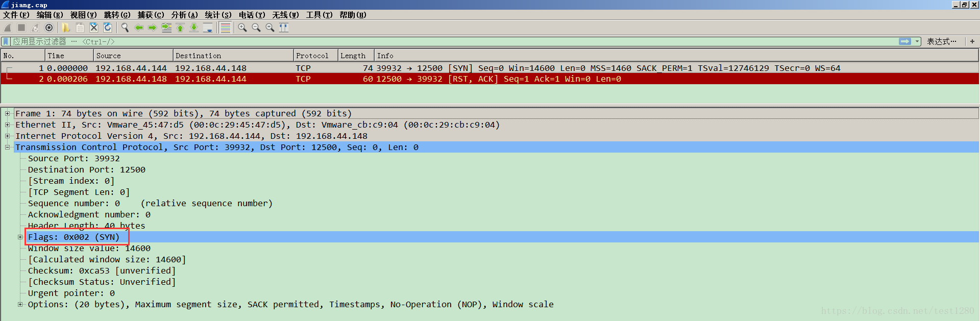Image resolution: width=980 pixels, height=321 pixels.
Task: Select the Destination Port: 12500 line
Action: 87,169
